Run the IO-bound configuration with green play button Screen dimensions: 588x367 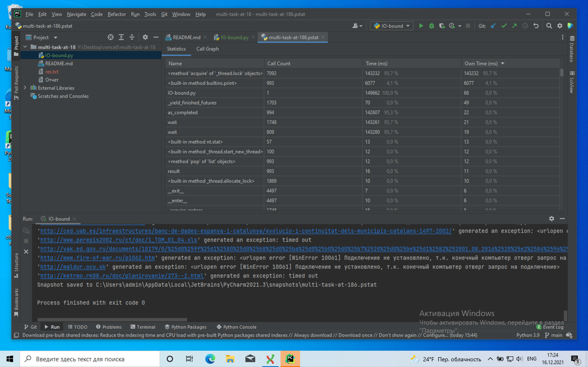(421, 26)
